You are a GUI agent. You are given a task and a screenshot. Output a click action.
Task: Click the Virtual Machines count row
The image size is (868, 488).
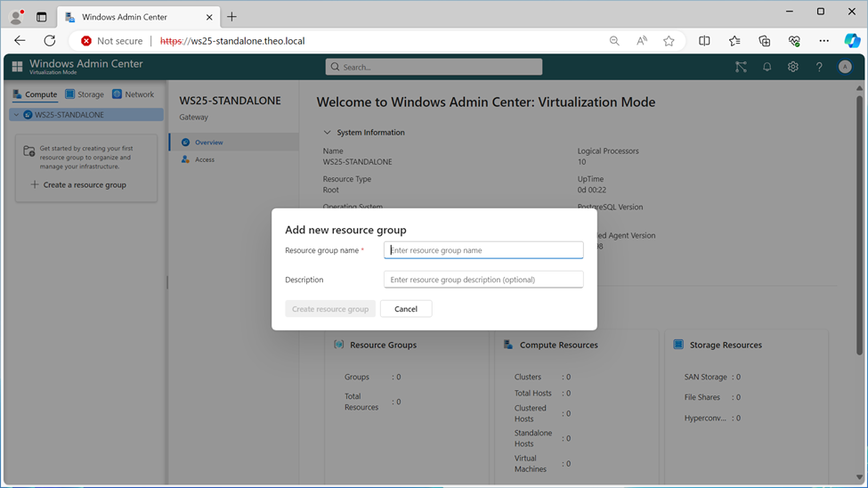542,464
